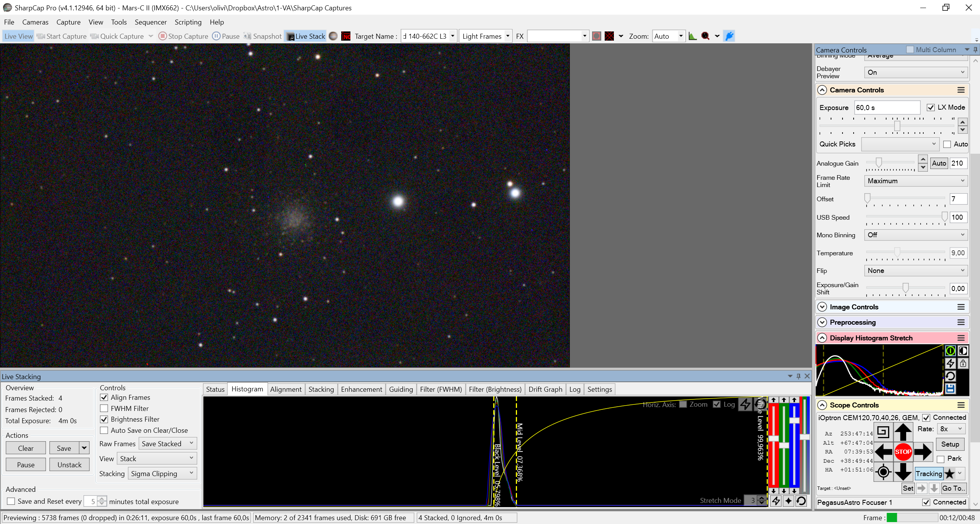Click the Unstack button
980x524 pixels.
tap(69, 465)
